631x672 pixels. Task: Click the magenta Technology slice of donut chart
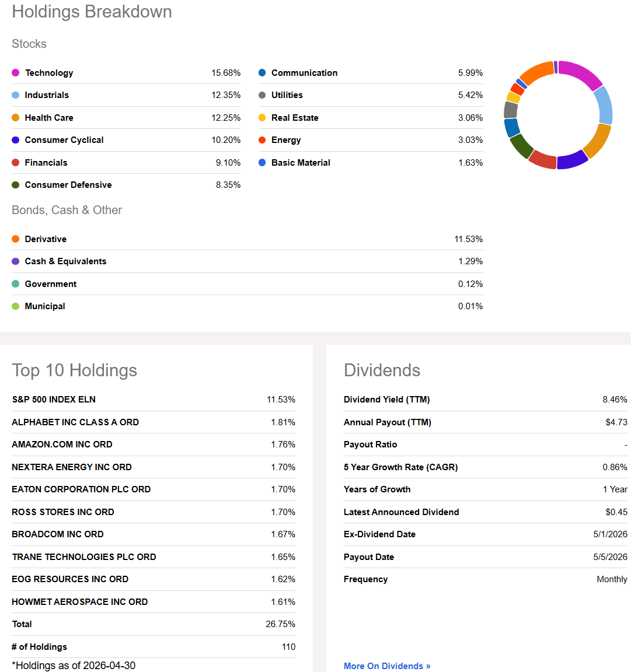[581, 73]
